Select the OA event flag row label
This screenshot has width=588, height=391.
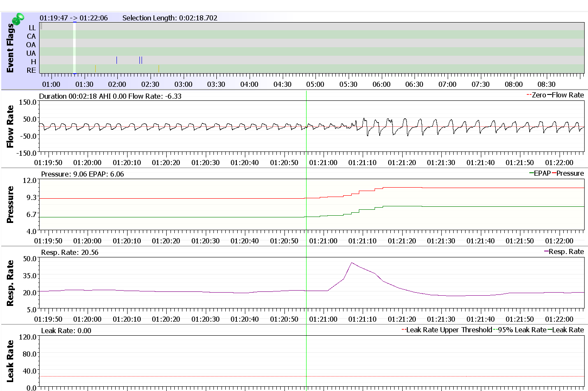[x=31, y=45]
